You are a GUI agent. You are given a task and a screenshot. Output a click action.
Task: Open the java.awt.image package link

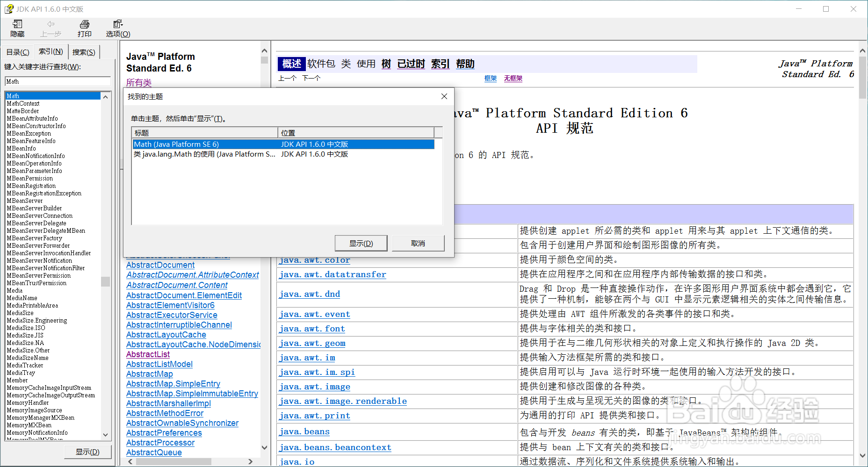pos(314,387)
